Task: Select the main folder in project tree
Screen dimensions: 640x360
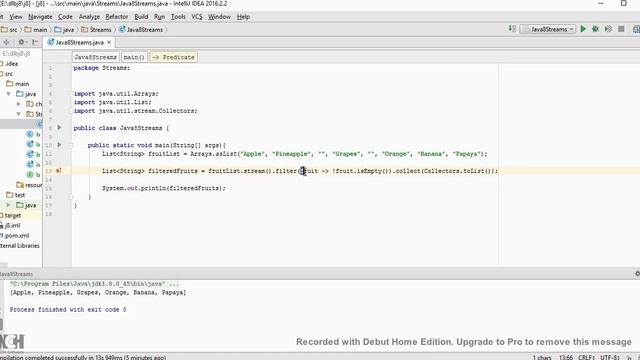Action: point(18,84)
